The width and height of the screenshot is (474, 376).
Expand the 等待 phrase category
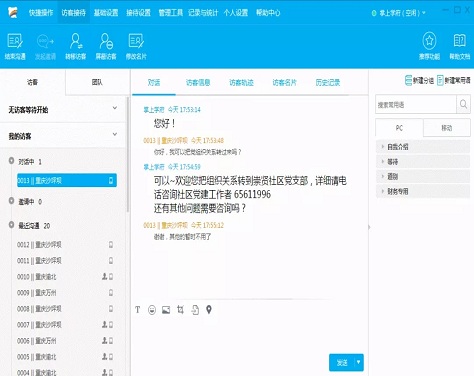(423, 162)
